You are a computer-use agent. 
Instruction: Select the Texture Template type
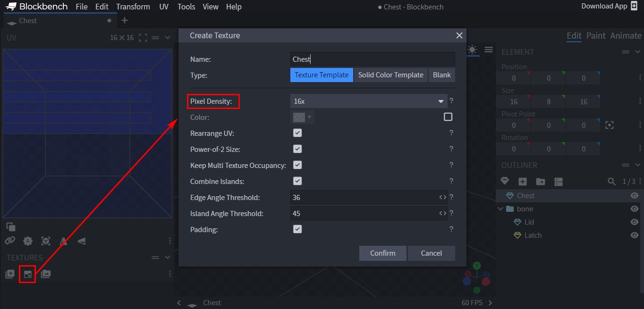pyautogui.click(x=322, y=75)
